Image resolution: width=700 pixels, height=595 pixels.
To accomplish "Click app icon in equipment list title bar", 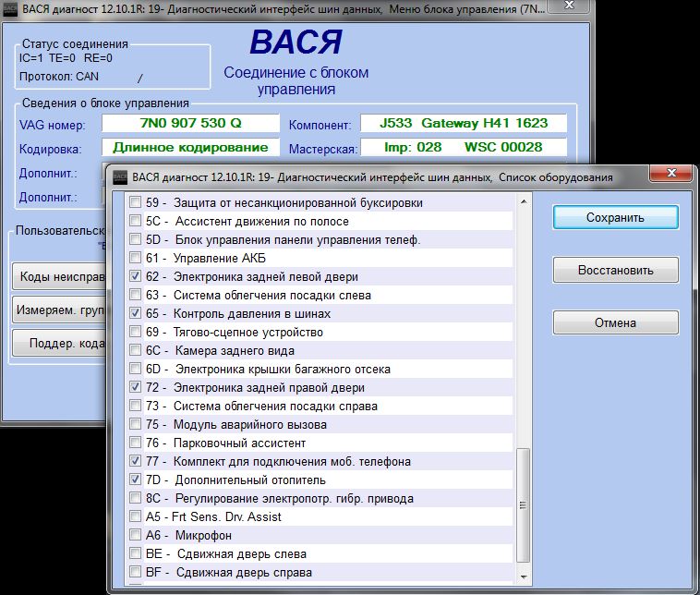I will click(x=120, y=177).
